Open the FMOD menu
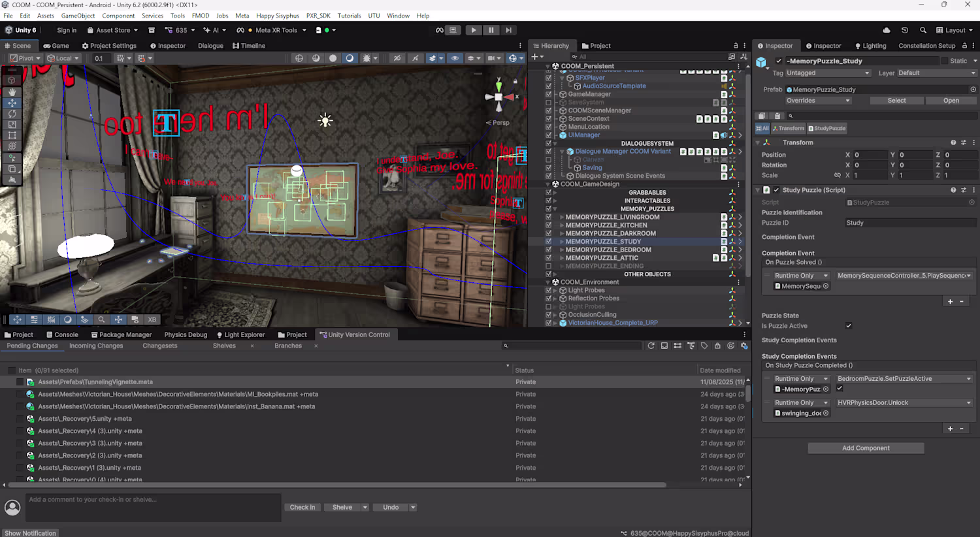980x537 pixels. point(201,16)
